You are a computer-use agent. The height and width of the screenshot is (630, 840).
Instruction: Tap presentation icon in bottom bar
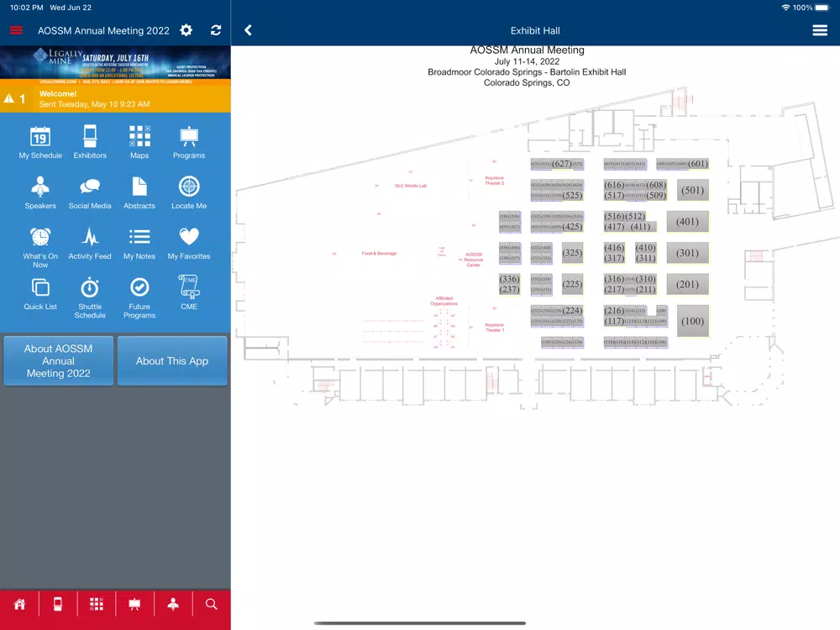[134, 604]
